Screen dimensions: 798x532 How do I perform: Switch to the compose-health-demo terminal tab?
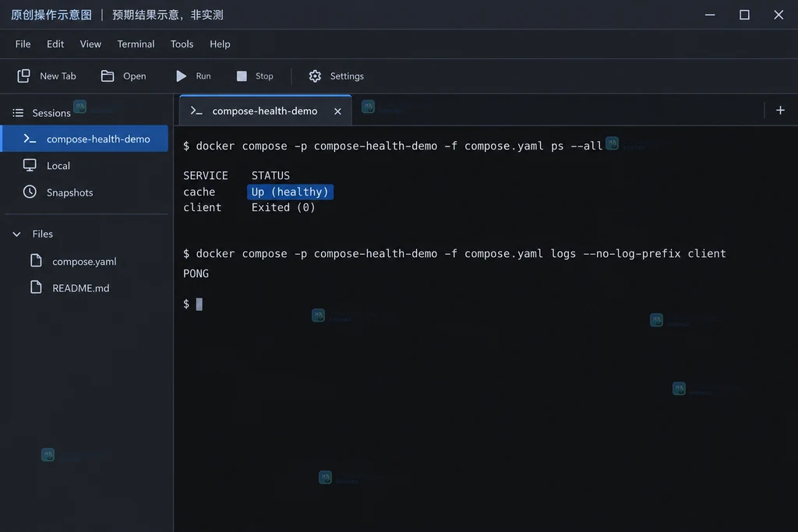point(265,111)
